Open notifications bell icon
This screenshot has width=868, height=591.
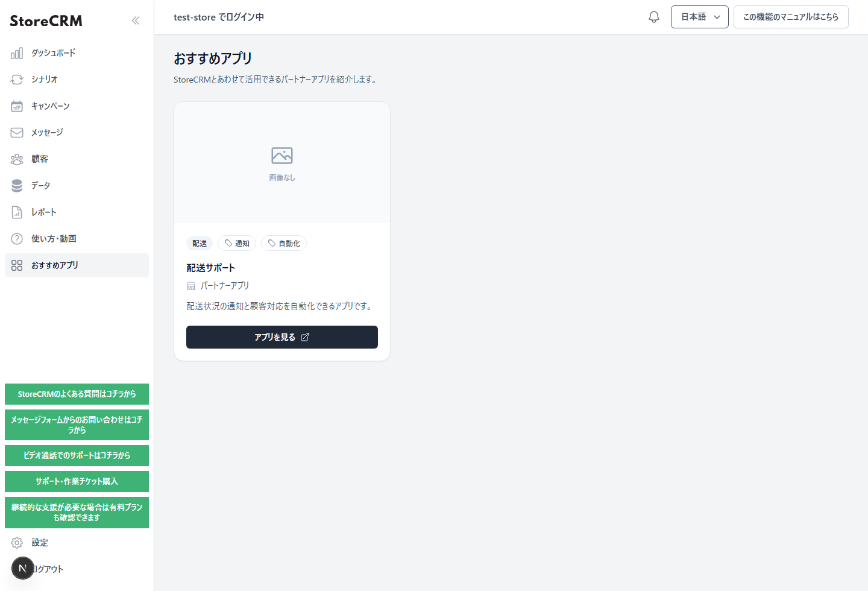coord(654,17)
